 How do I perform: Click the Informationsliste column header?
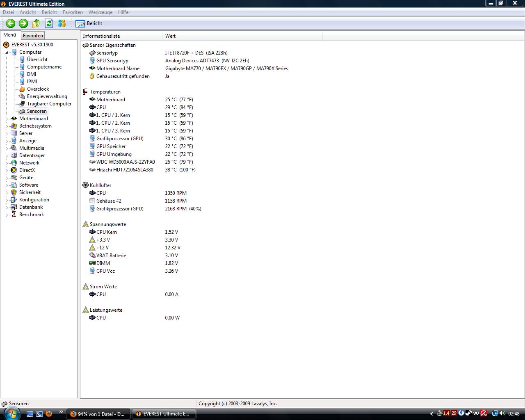coord(121,36)
